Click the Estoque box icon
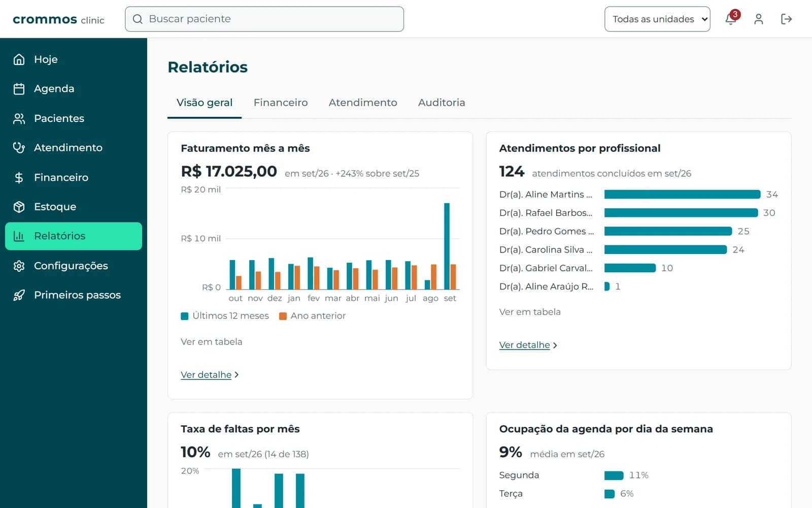812x508 pixels. [x=19, y=207]
